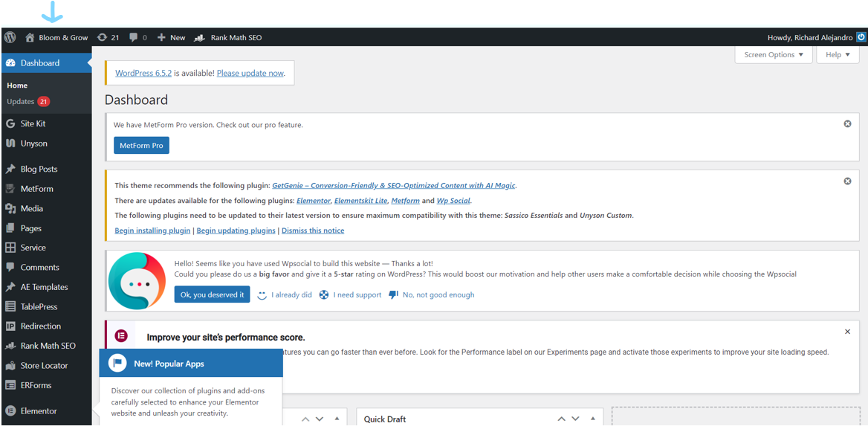Click the Rank Math SEO toolbar item
The height and width of the screenshot is (435, 868).
point(228,37)
